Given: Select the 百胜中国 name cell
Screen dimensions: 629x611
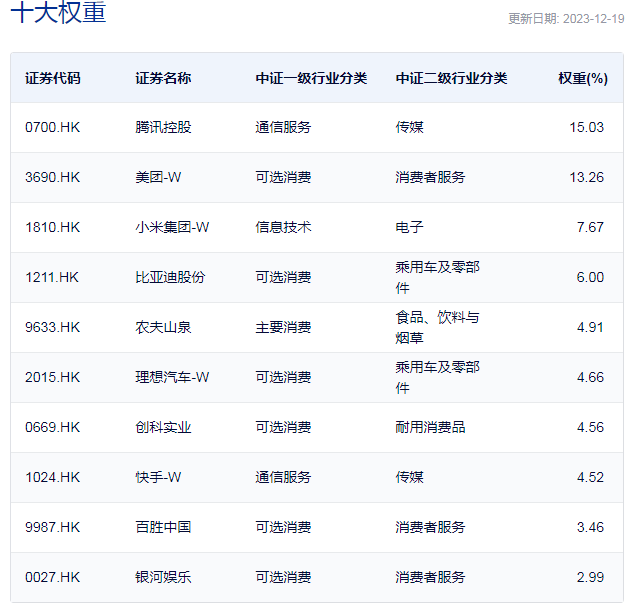Looking at the screenshot, I should pos(163,527).
